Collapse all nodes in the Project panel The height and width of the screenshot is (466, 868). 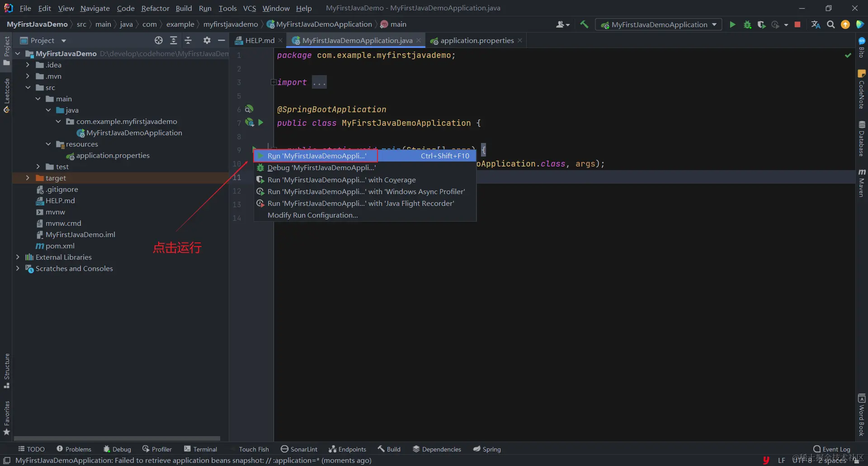click(188, 40)
